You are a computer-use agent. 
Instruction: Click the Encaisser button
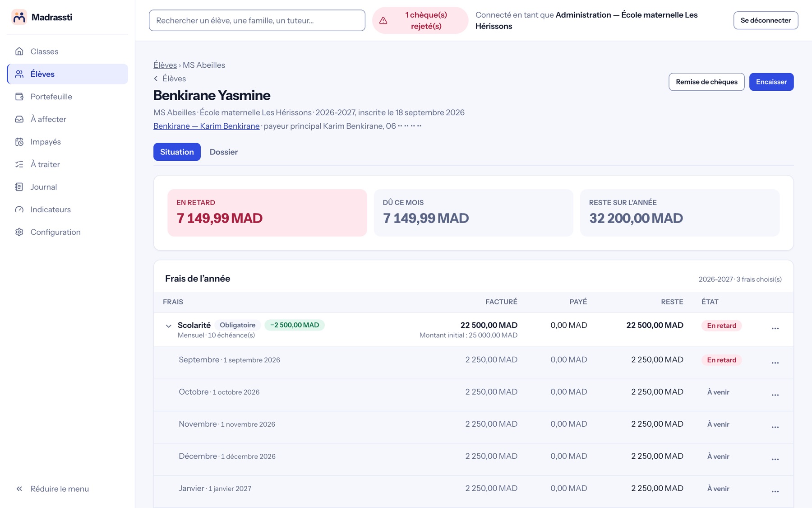click(x=771, y=82)
